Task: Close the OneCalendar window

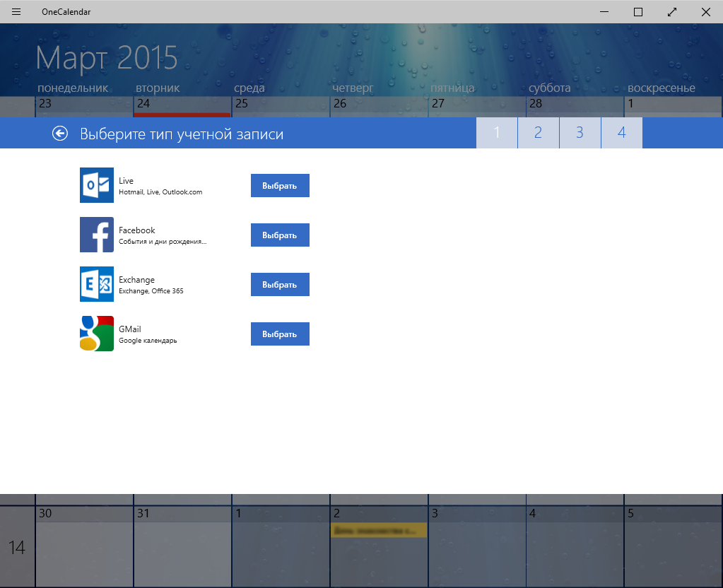Action: (706, 12)
